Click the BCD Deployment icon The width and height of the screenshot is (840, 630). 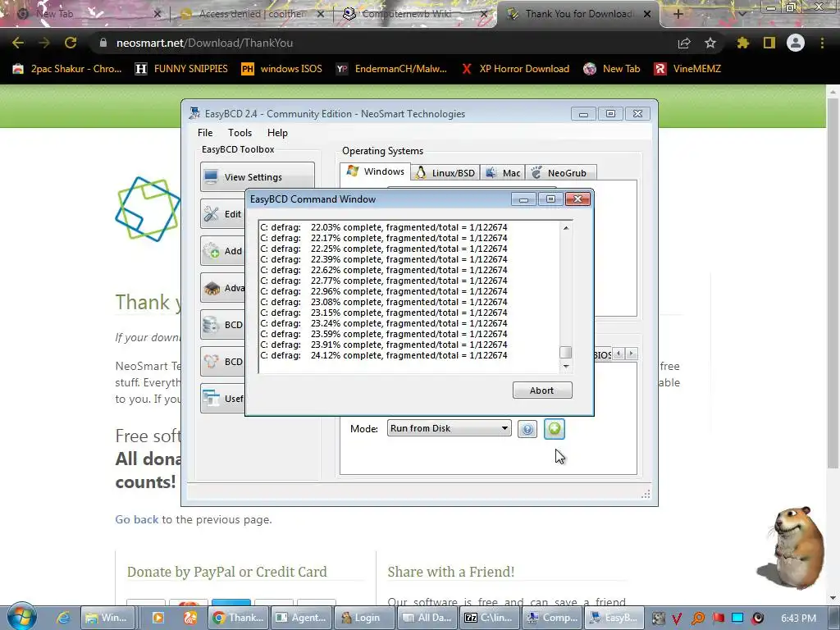211,362
